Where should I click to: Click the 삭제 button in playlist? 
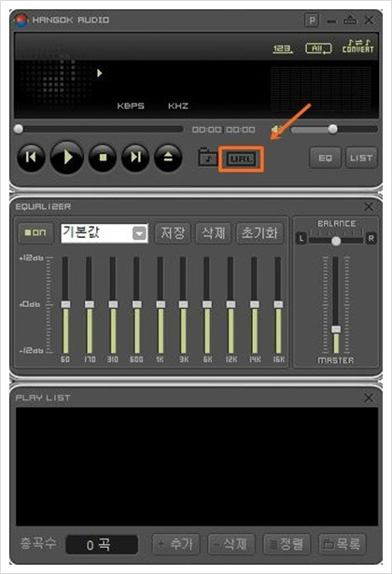pos(231,544)
